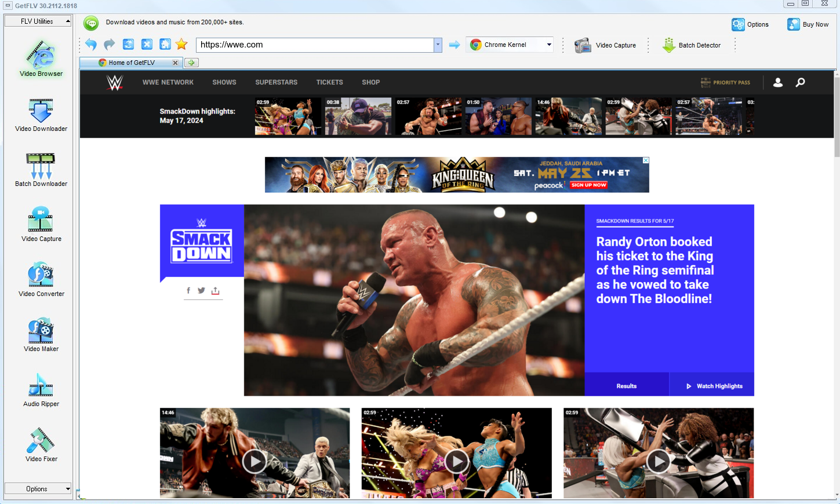This screenshot has height=504, width=840.
Task: Click the share/upload icon under SmackDown logo
Action: pyautogui.click(x=216, y=291)
